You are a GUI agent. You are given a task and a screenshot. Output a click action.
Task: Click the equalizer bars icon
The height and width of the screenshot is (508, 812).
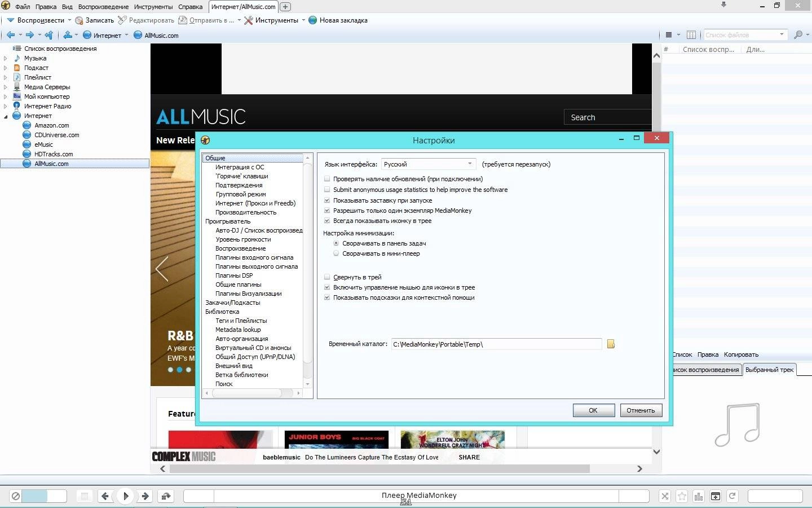pos(699,496)
